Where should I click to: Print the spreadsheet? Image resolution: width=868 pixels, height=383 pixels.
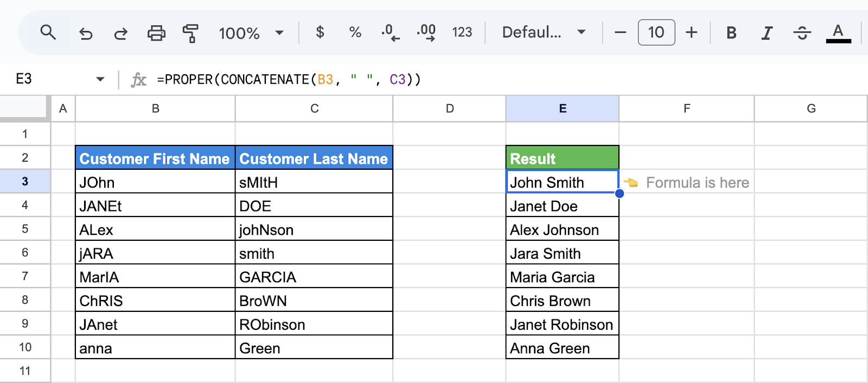coord(156,33)
